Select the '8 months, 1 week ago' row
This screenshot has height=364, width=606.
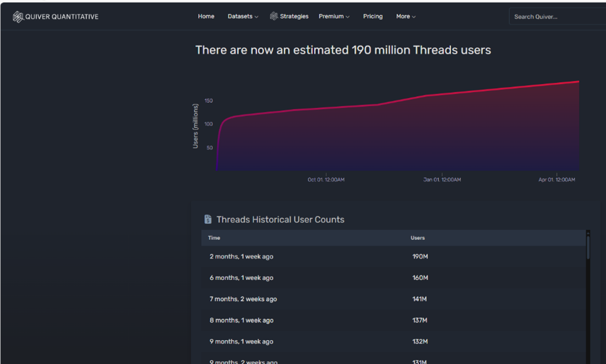393,320
